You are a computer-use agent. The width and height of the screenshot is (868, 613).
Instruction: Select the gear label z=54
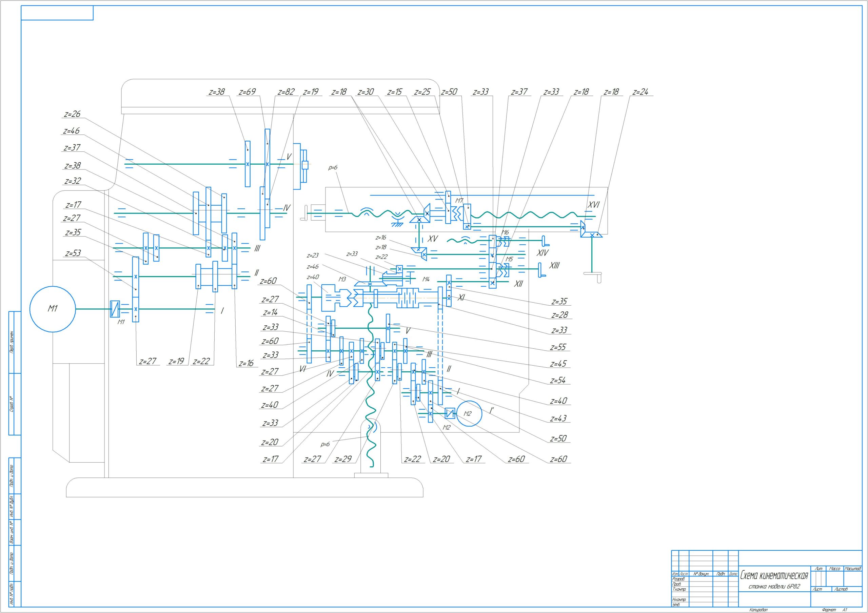click(x=558, y=380)
